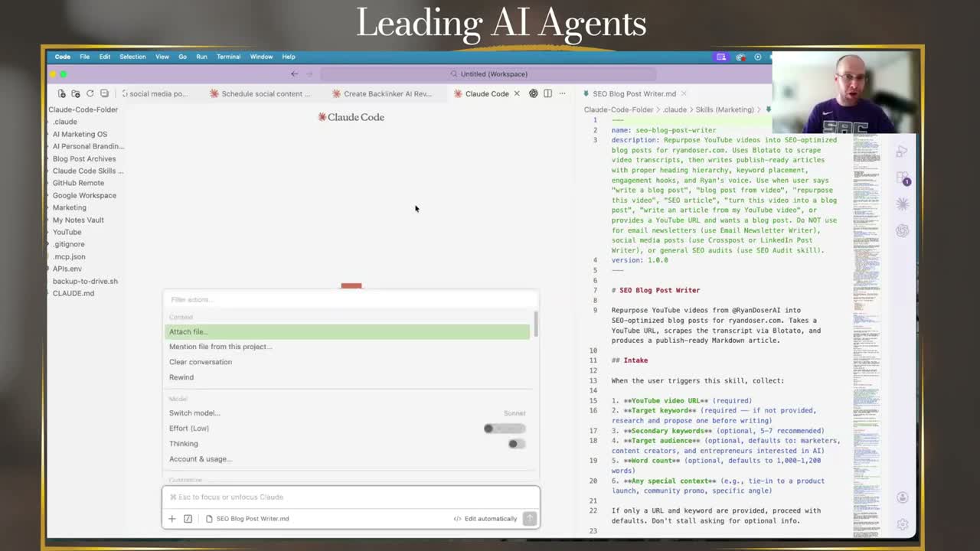Expand the Marketing folder
980x551 pixels.
click(x=69, y=207)
